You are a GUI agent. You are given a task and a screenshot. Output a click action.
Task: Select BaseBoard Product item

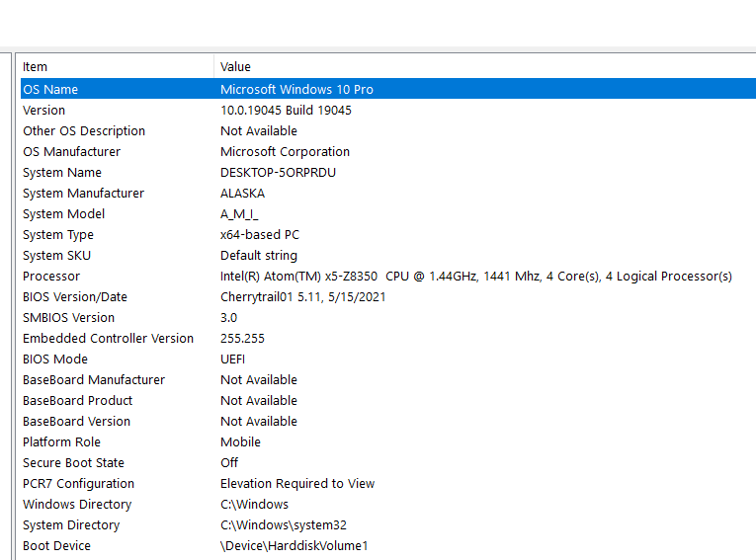coord(77,400)
